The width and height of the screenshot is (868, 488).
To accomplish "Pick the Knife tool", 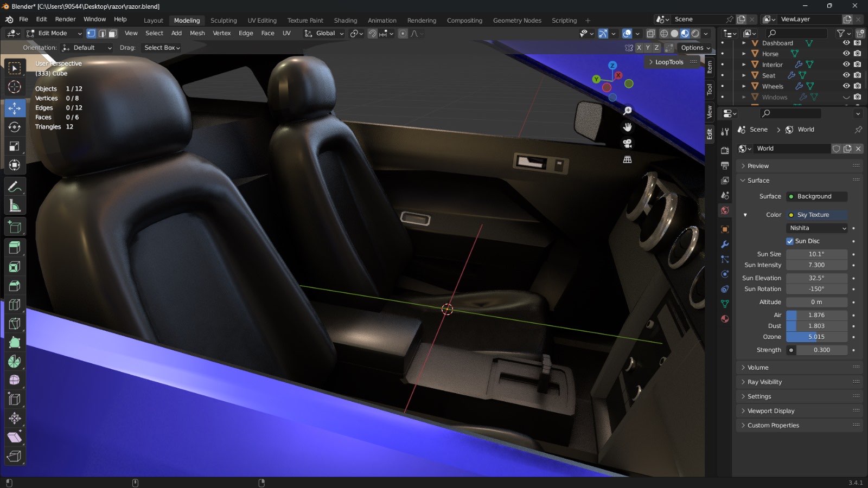I will [x=15, y=324].
